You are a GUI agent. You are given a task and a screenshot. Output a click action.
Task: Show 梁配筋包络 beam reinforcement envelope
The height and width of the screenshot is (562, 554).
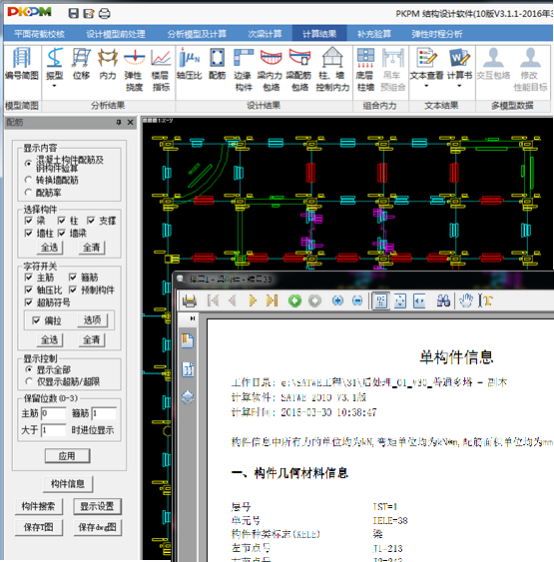point(300,70)
